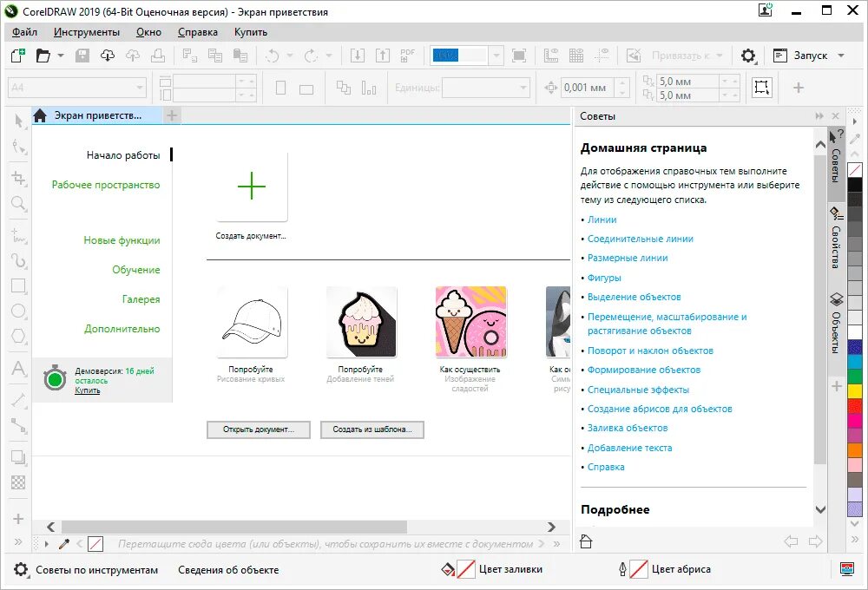Select the Pick arrow tool
This screenshot has width=868, height=590.
coord(19,121)
